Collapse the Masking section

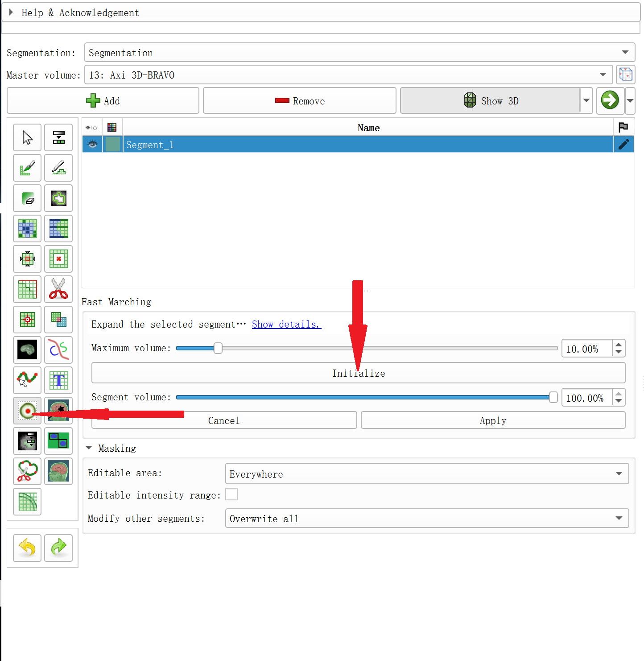pyautogui.click(x=89, y=448)
